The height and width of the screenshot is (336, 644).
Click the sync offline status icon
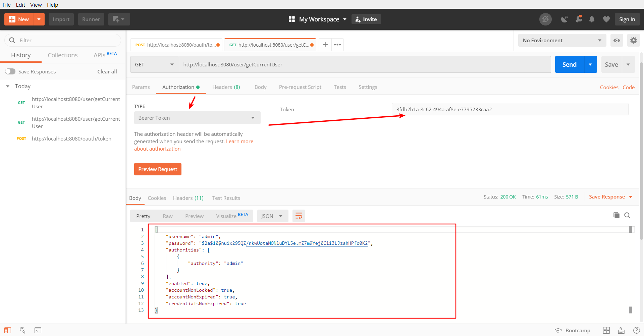click(x=545, y=19)
